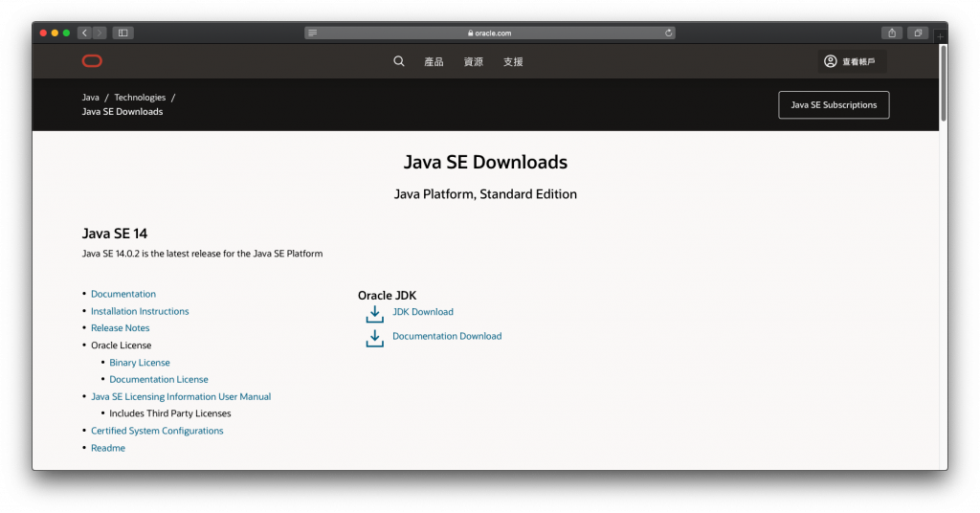Click the download icon beside JDK Download
Image resolution: width=980 pixels, height=513 pixels.
[x=374, y=314]
